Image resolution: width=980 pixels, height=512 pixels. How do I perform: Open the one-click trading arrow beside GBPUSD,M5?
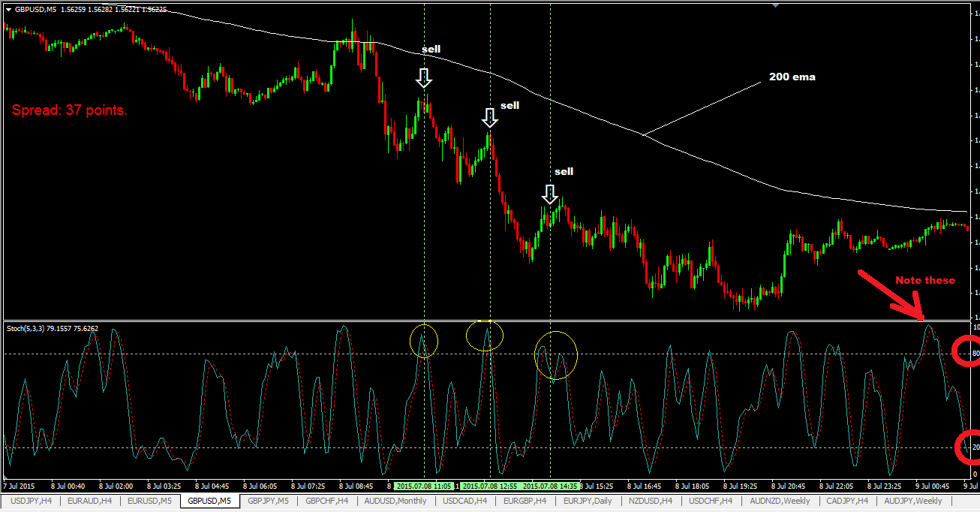click(8, 9)
